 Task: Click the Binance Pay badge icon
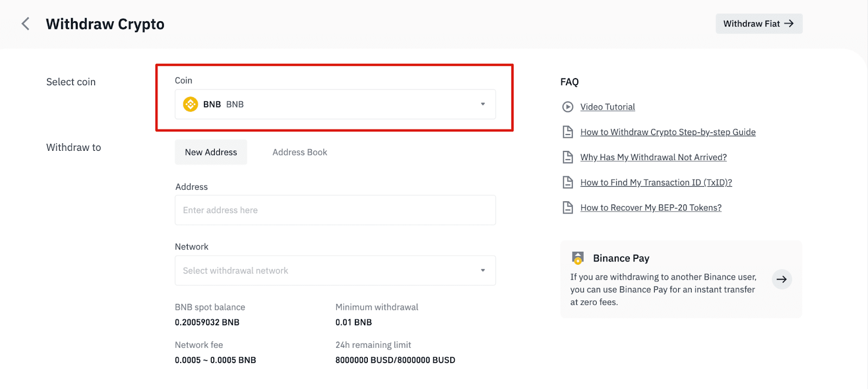[578, 258]
